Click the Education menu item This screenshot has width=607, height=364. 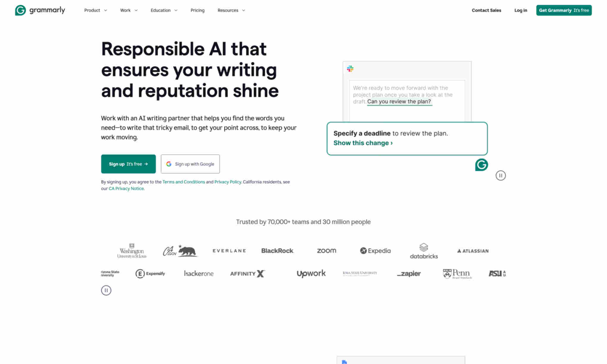click(x=164, y=10)
